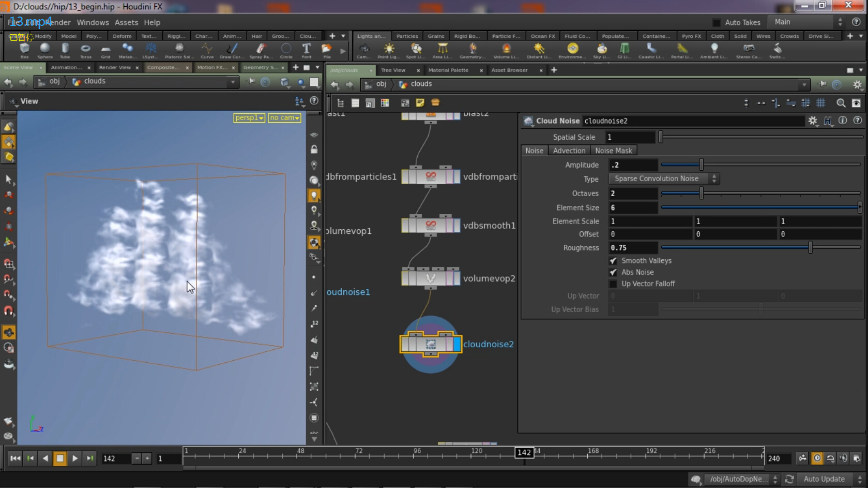
Task: Switch to the Noise Mask tab
Action: (614, 151)
